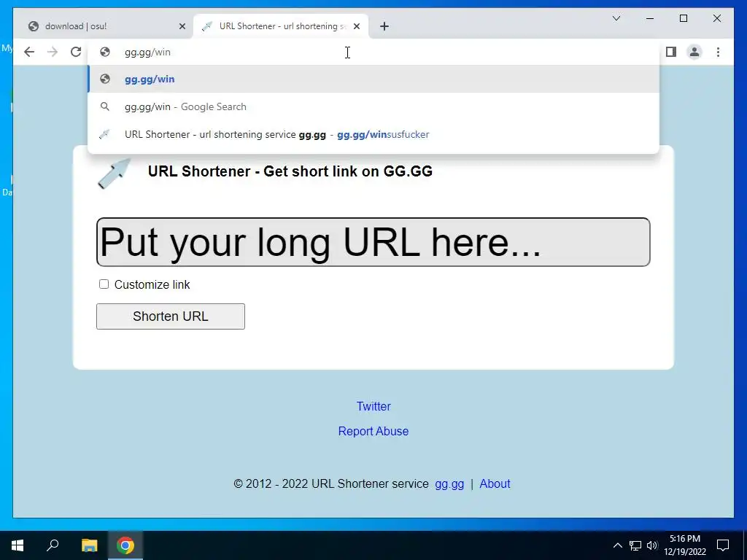Viewport: 747px width, 560px height.
Task: Click the gg.gg arrow logo image
Action: coord(115,173)
